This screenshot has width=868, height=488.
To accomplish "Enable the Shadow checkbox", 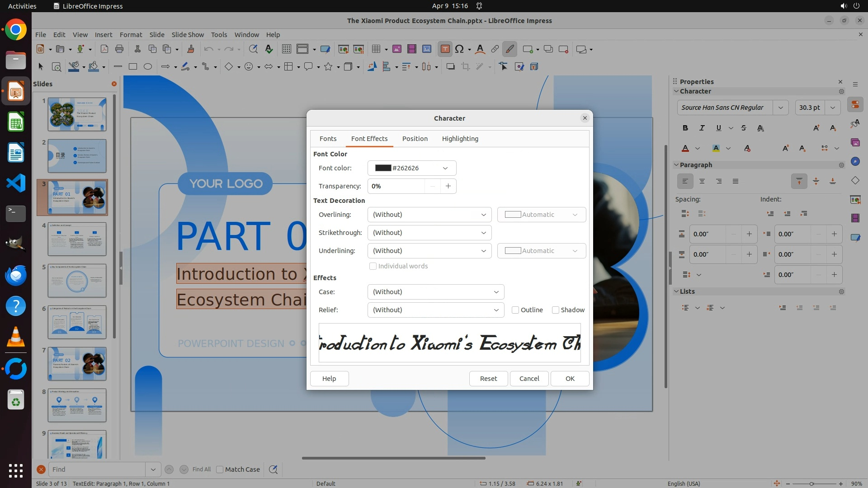I will (556, 310).
